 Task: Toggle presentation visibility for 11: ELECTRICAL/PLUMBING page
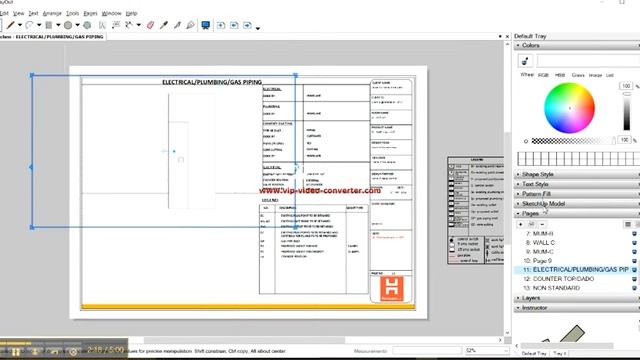point(634,269)
